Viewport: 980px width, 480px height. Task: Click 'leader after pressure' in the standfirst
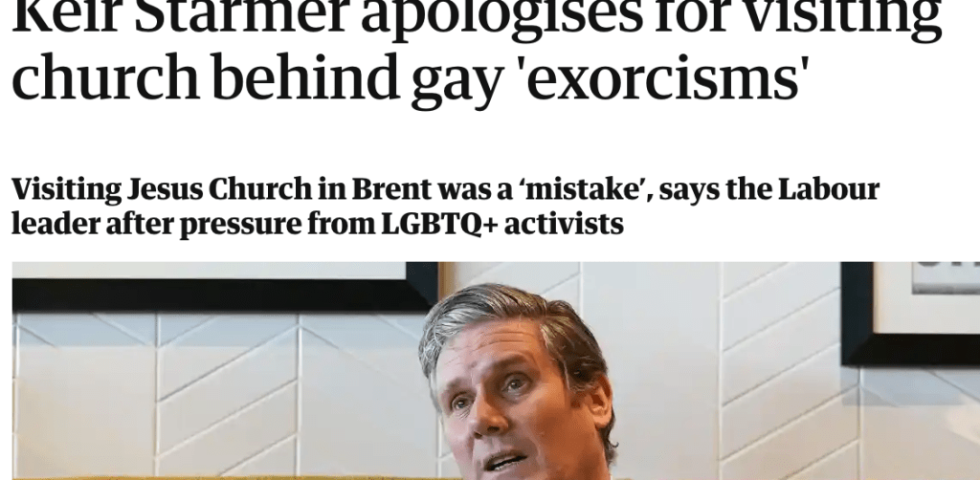(x=156, y=224)
